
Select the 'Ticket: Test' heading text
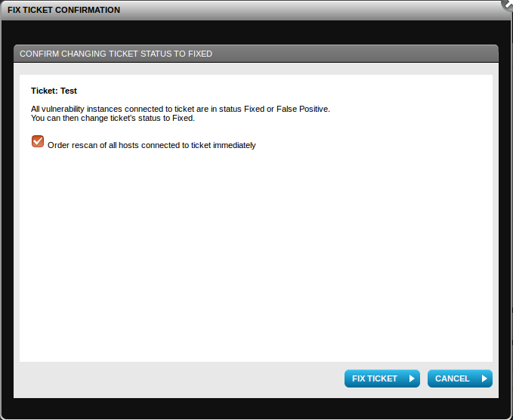click(54, 91)
